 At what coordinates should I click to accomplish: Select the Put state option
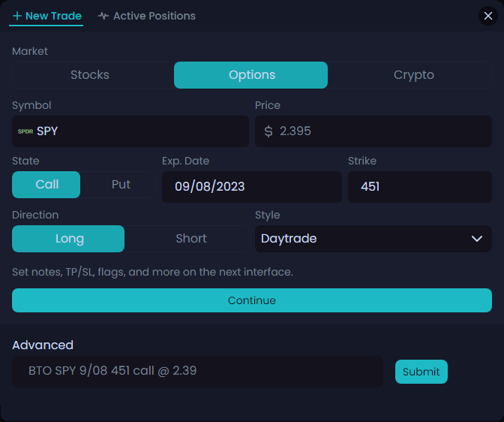(121, 185)
